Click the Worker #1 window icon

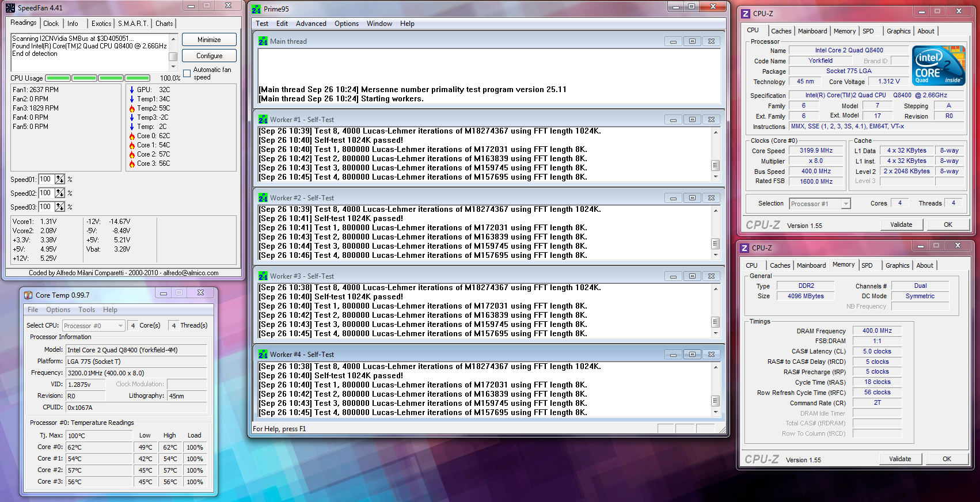tap(263, 120)
